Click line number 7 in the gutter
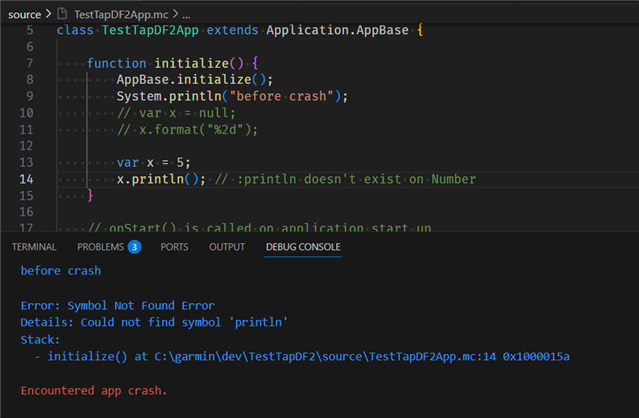The image size is (639, 418). click(29, 63)
